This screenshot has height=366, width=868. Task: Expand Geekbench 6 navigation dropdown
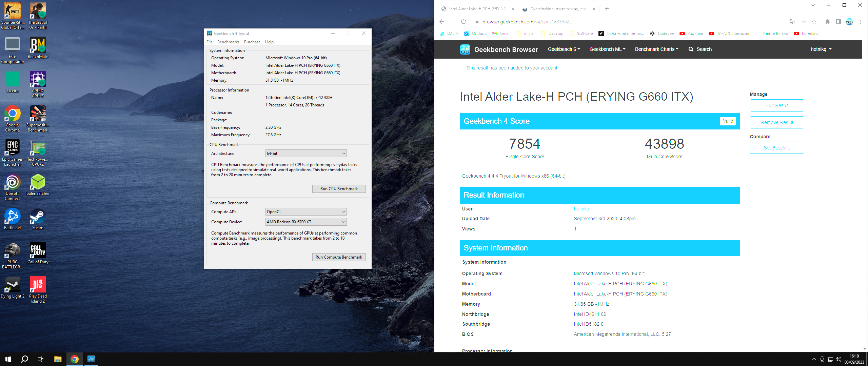(564, 49)
